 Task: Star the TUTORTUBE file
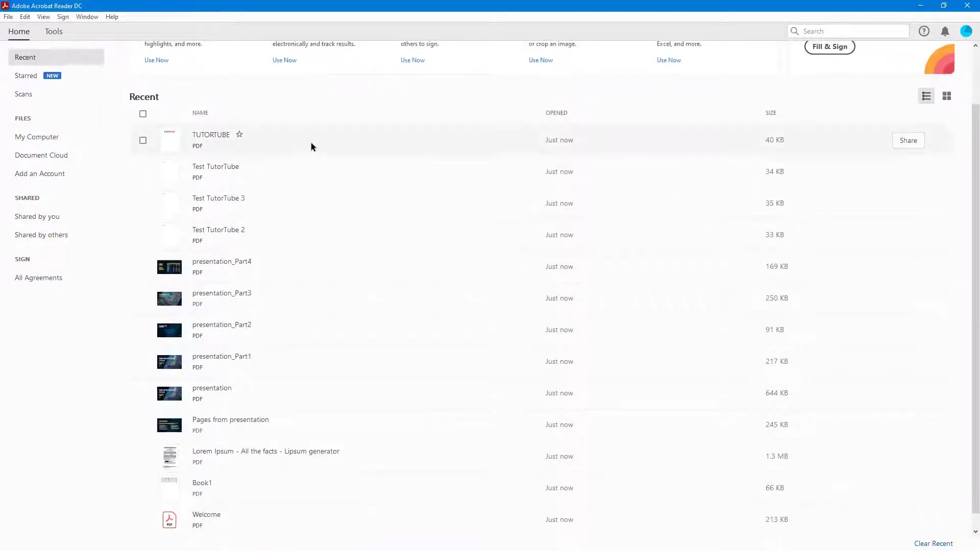tap(239, 134)
